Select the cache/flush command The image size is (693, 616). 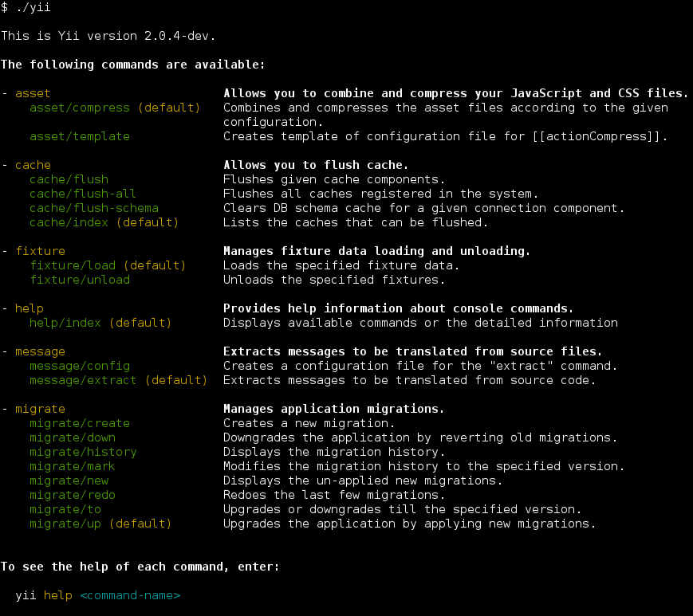(x=69, y=179)
